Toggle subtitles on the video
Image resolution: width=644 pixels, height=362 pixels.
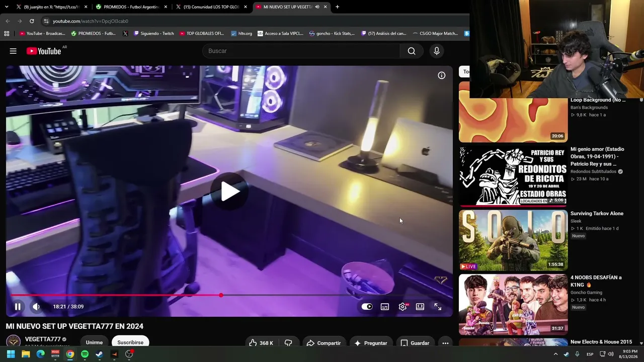pyautogui.click(x=385, y=307)
